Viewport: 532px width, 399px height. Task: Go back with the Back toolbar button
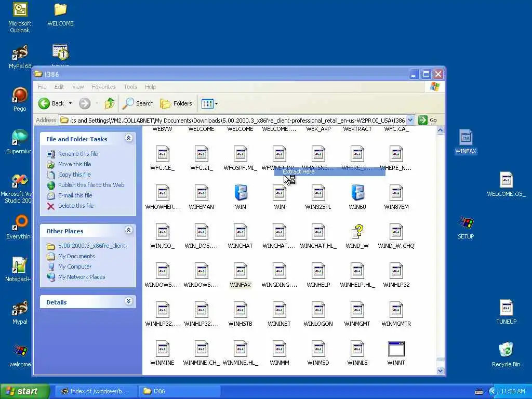(x=51, y=103)
